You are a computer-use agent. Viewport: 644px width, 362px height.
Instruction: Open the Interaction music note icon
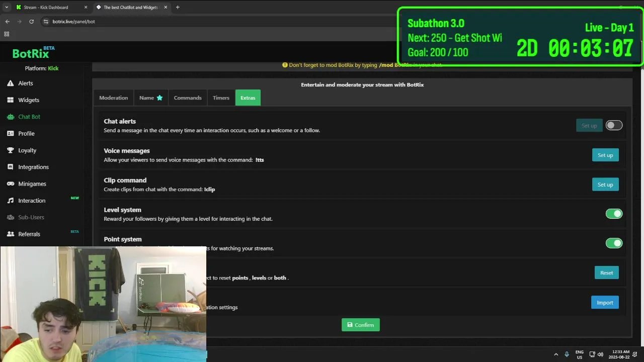10,201
